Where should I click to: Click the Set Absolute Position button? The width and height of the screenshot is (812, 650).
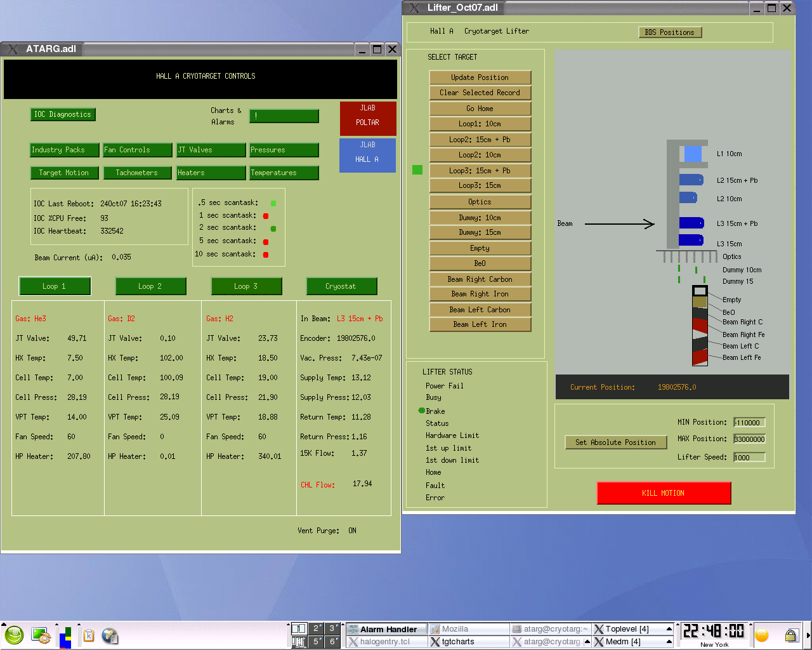(x=616, y=442)
